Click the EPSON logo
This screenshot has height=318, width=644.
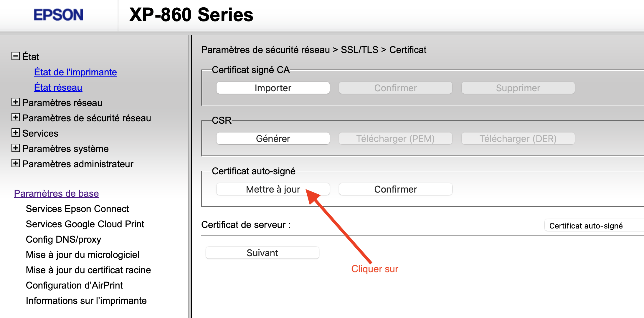(58, 15)
